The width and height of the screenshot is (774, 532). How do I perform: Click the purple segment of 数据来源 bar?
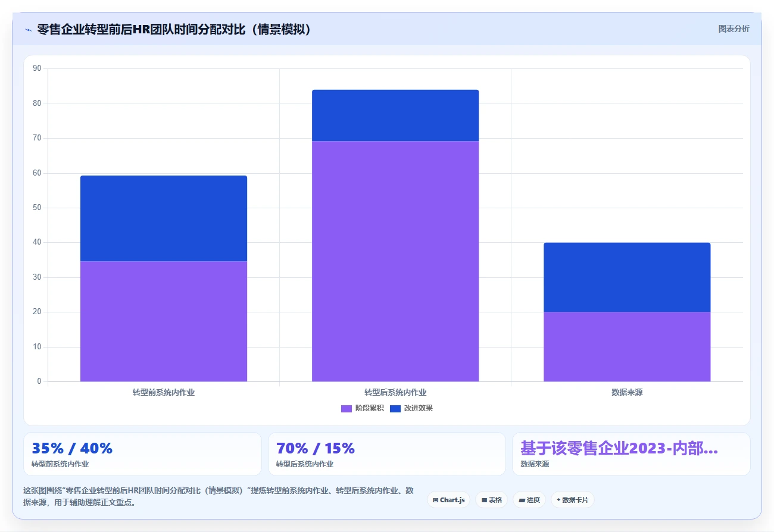(x=627, y=346)
